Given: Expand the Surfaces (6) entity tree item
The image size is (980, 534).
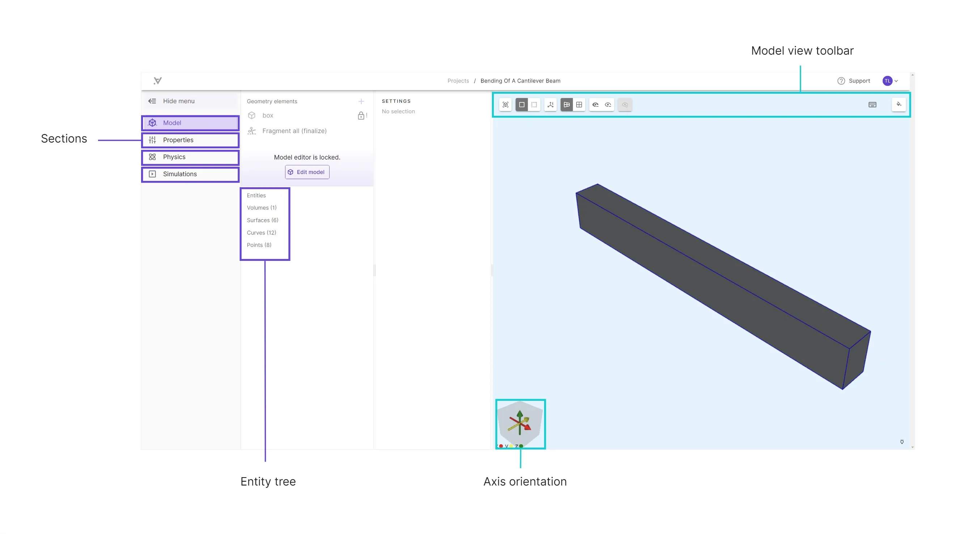Looking at the screenshot, I should [262, 220].
